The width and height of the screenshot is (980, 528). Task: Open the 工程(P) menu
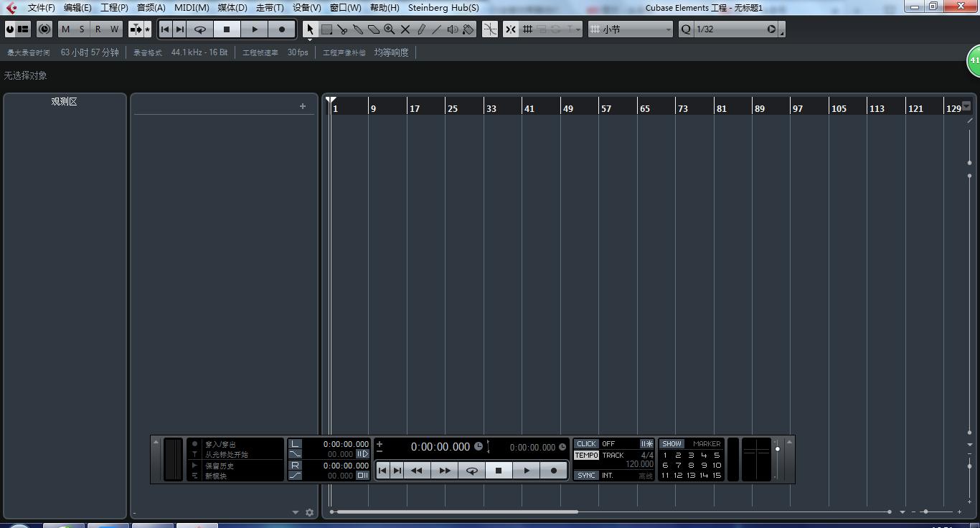point(114,8)
